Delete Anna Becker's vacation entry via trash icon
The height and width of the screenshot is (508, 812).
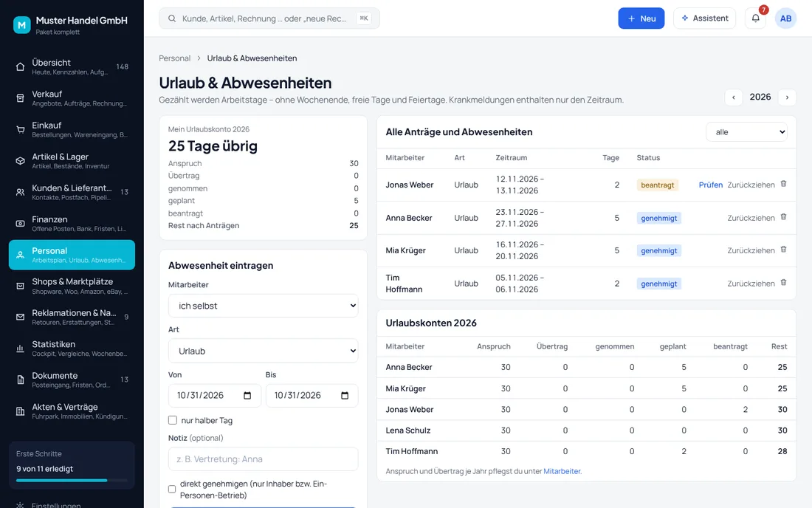pyautogui.click(x=783, y=217)
